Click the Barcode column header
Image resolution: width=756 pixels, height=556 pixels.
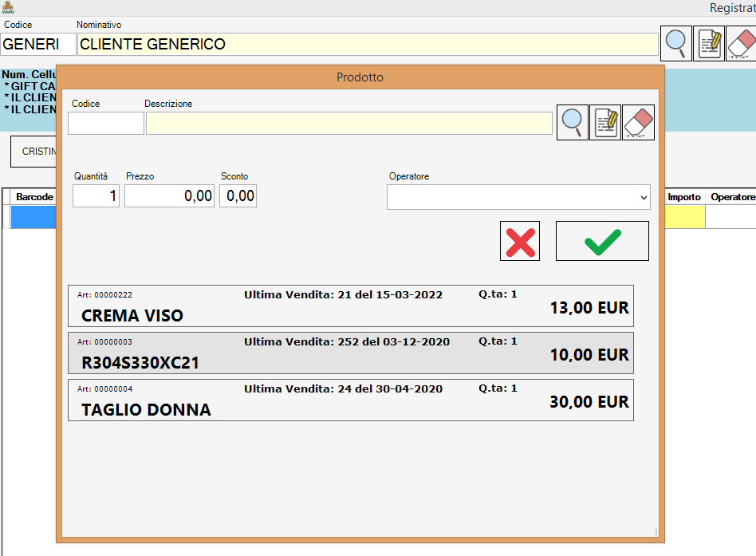point(35,197)
